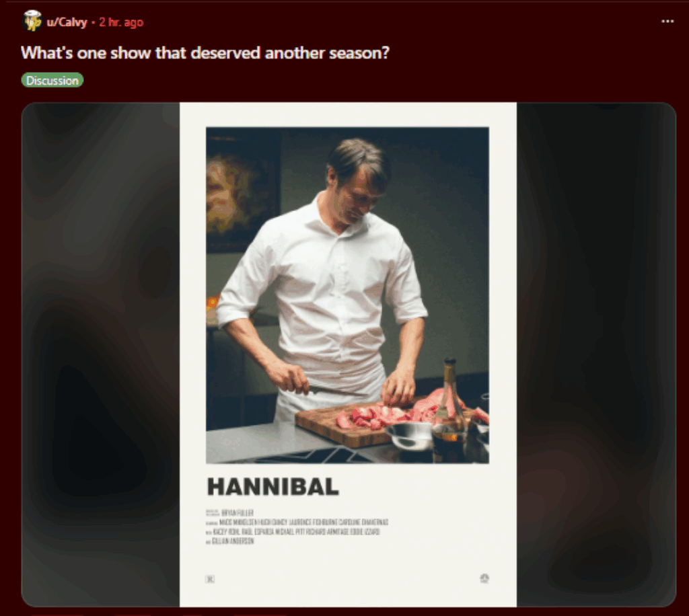Open the three-dot post options menu
Image resolution: width=689 pixels, height=616 pixels.
click(x=667, y=21)
